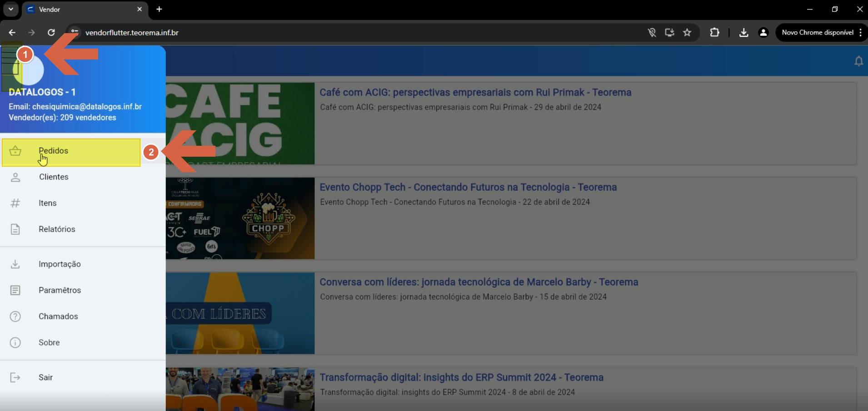The width and height of the screenshot is (868, 411).
Task: Go back with browser back arrow
Action: coord(12,33)
